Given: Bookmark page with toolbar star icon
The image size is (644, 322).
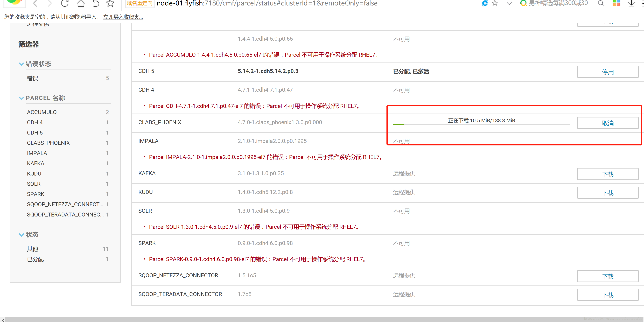Looking at the screenshot, I should coord(110,3).
